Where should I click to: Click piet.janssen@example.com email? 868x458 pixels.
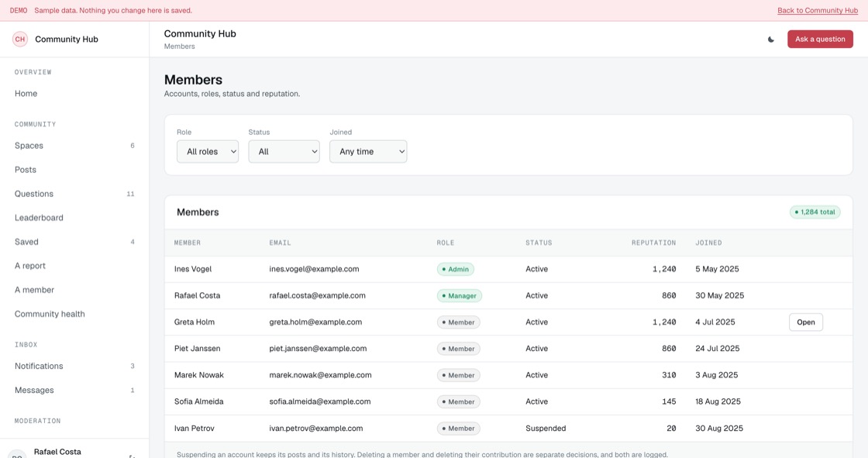click(318, 349)
